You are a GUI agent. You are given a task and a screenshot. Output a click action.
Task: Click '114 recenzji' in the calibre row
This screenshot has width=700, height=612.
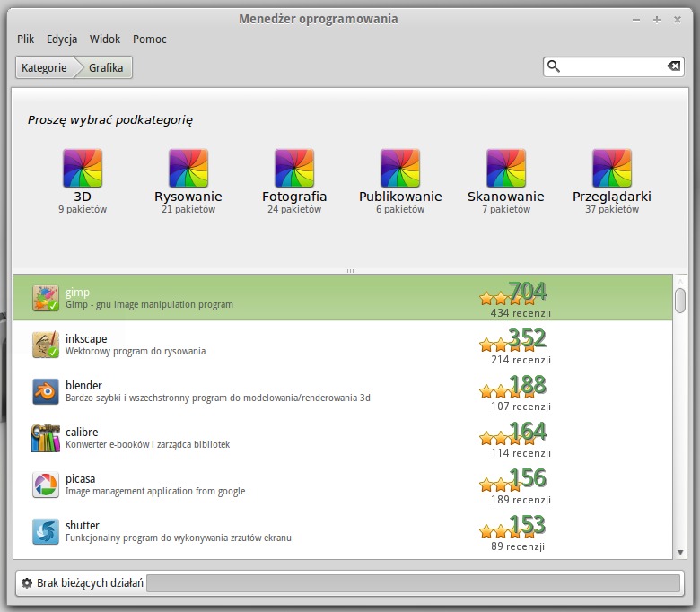pos(521,453)
